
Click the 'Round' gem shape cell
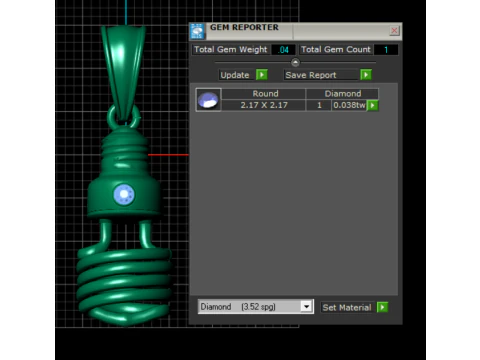[x=264, y=94]
